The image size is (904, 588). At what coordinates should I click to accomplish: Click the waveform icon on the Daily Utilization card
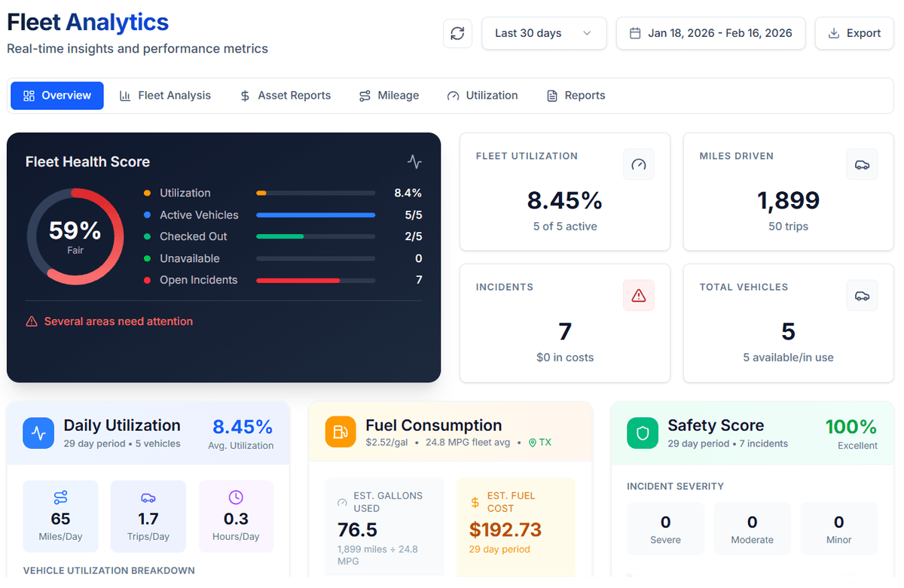click(38, 432)
